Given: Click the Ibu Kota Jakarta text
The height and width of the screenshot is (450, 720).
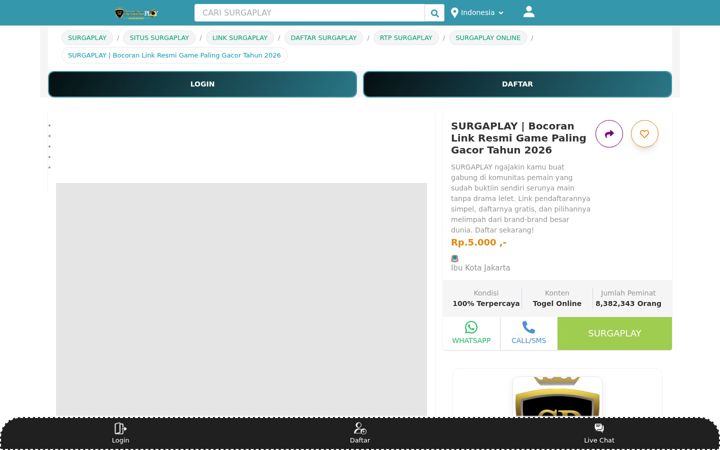Looking at the screenshot, I should (x=480, y=268).
